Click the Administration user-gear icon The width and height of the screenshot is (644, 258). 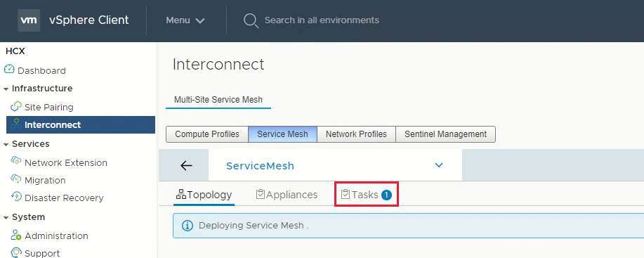tap(16, 236)
